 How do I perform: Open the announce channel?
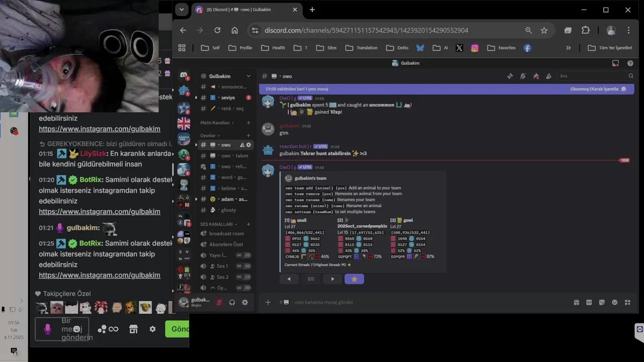[x=224, y=86]
